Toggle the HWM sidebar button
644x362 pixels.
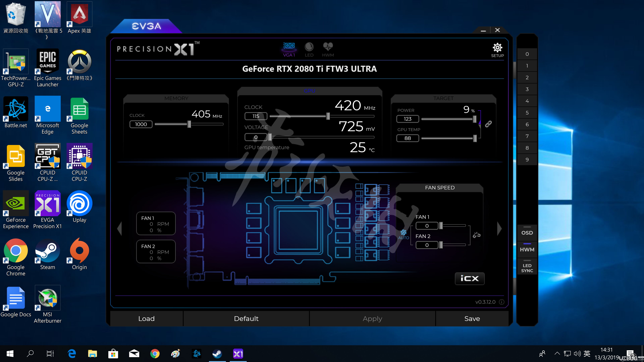[527, 249]
